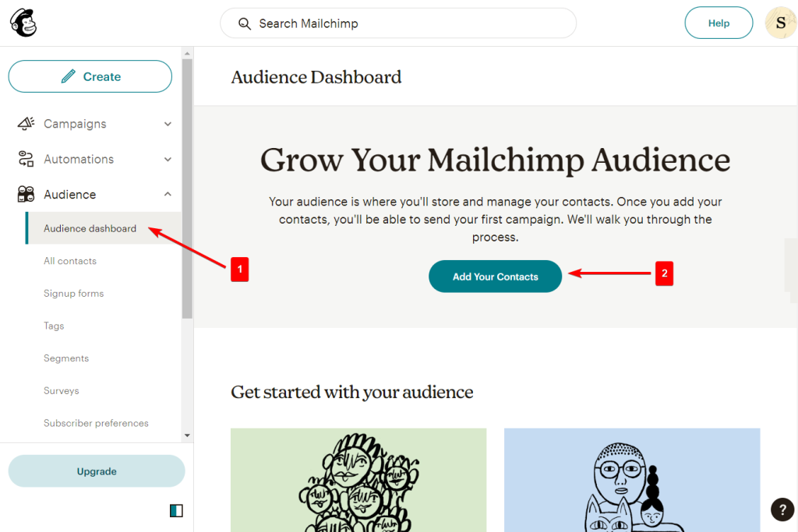Viewport: 798px width, 532px height.
Task: Click sidebar scrollbar down arrow
Action: point(187,435)
